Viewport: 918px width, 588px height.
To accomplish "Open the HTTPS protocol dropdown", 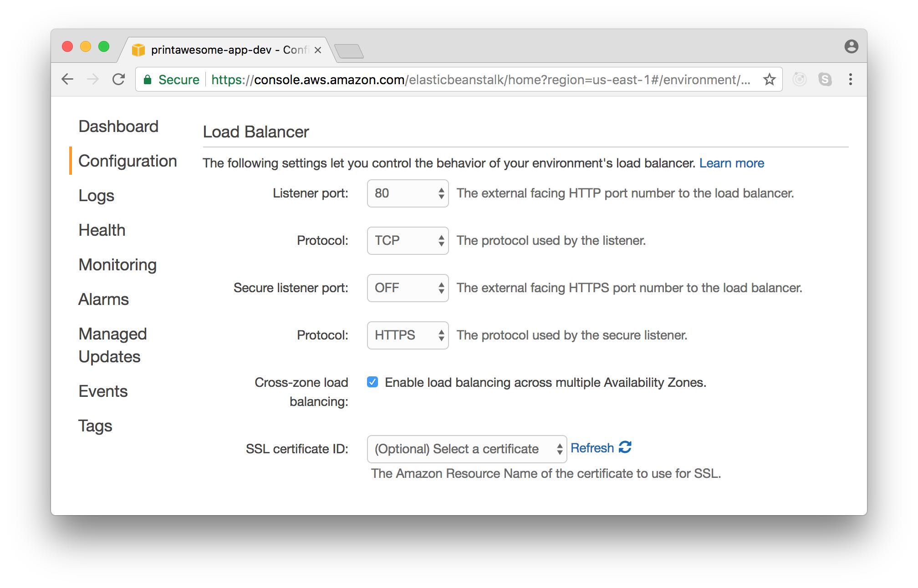I will point(408,335).
